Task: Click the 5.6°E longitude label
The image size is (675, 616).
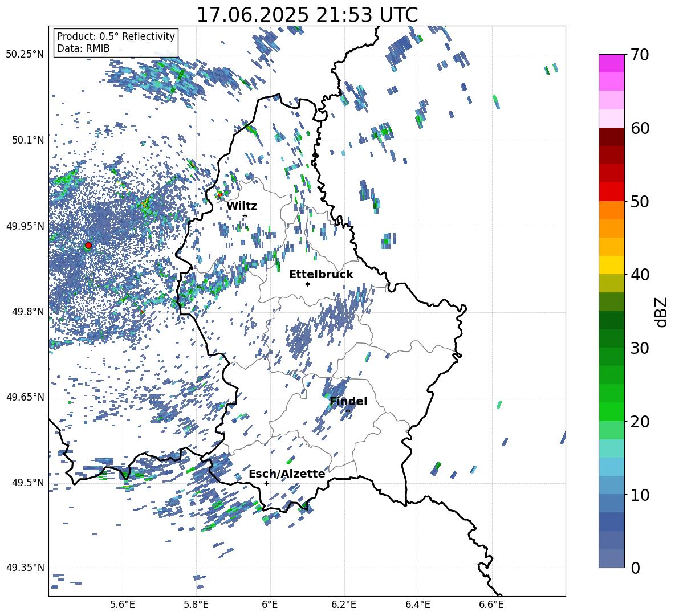Action: [x=122, y=605]
